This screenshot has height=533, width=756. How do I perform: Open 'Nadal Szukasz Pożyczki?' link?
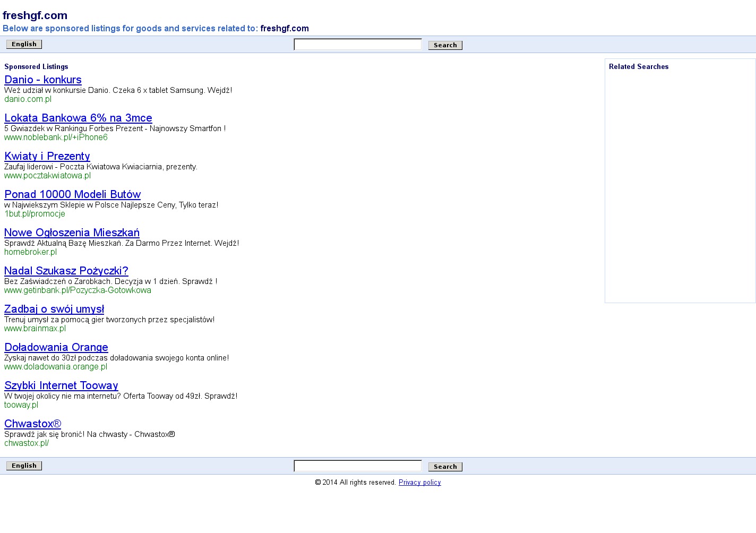pos(66,271)
